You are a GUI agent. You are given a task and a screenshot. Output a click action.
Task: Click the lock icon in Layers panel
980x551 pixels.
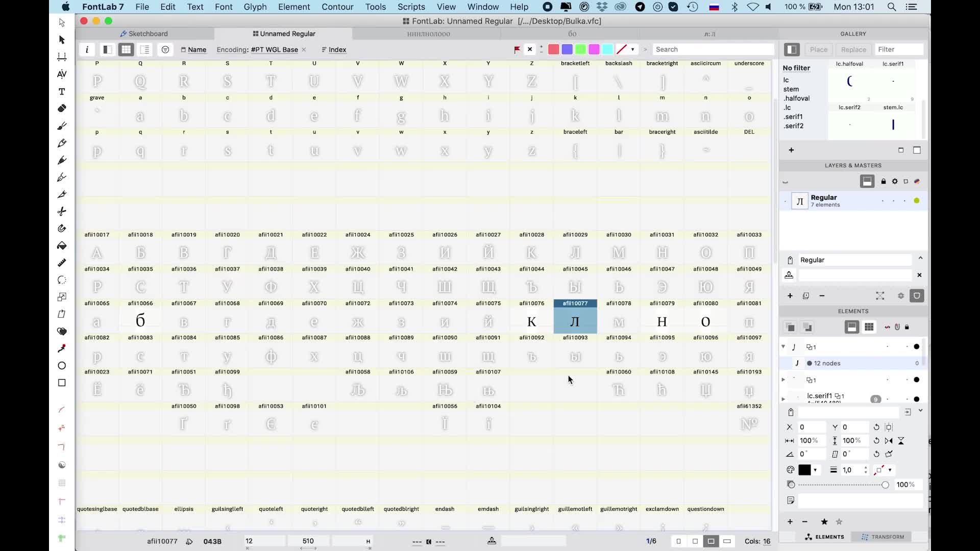pyautogui.click(x=884, y=181)
